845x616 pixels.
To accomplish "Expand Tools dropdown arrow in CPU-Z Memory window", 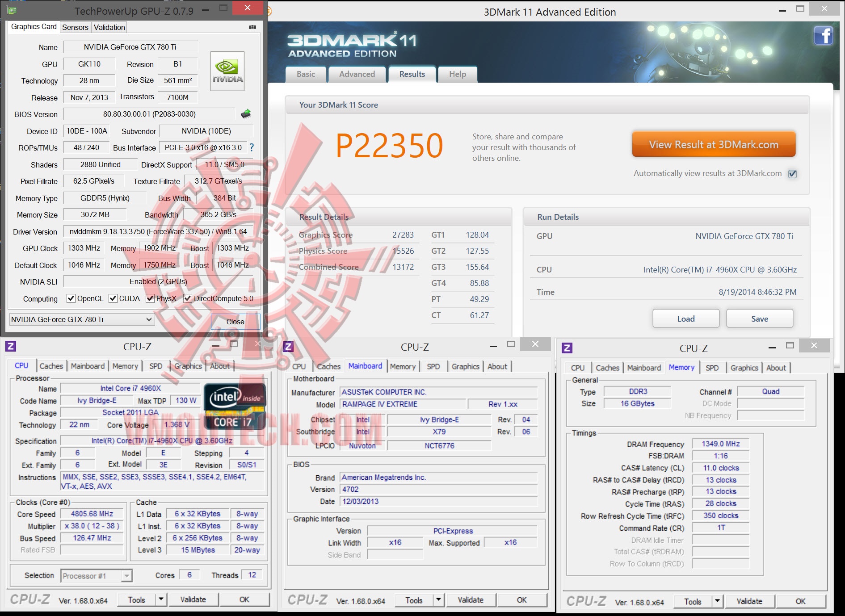I will coord(717,601).
